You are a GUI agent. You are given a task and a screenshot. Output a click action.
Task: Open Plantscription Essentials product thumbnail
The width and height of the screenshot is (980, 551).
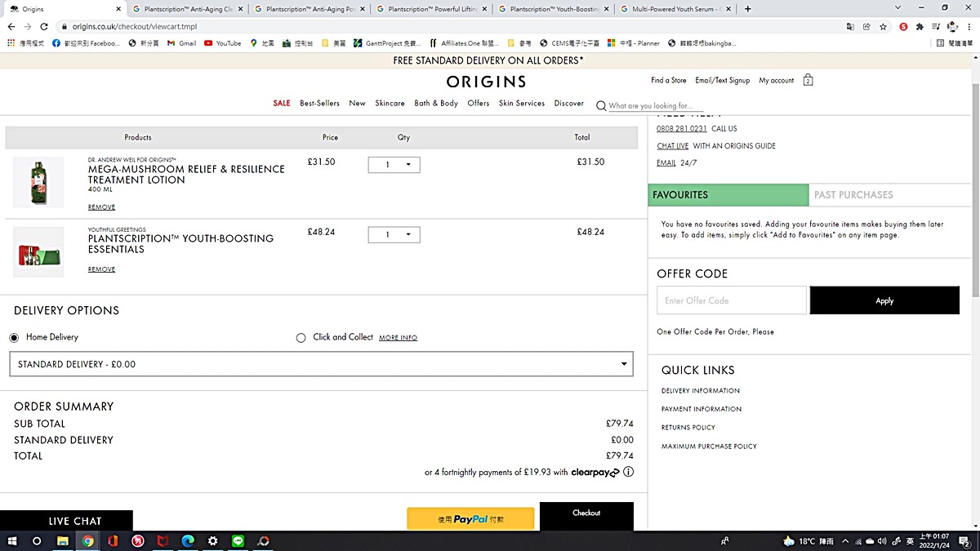click(38, 252)
